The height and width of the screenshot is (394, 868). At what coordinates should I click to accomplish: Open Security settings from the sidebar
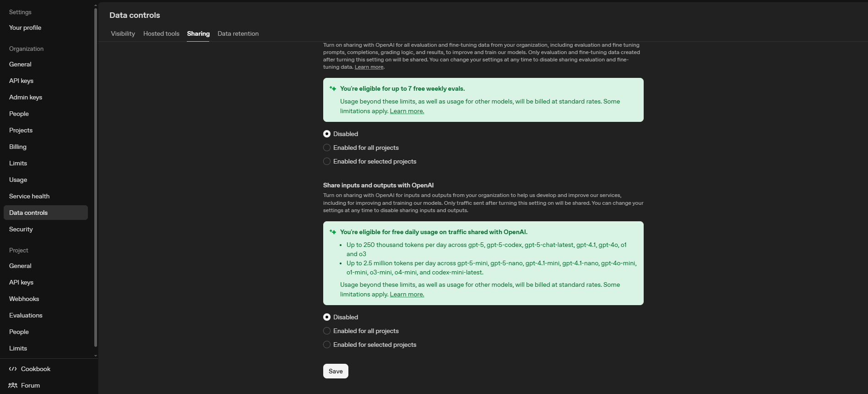tap(21, 229)
